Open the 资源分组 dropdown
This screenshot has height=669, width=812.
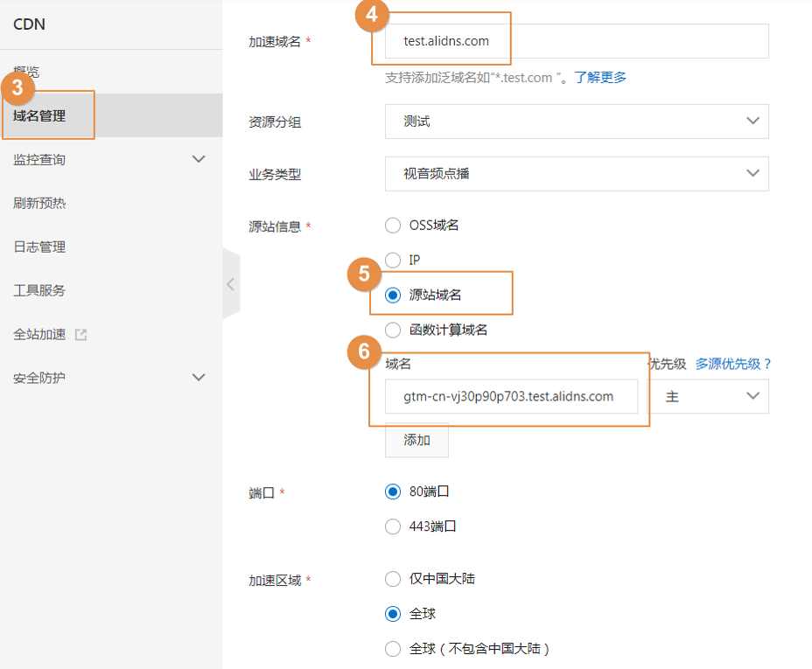(x=577, y=122)
